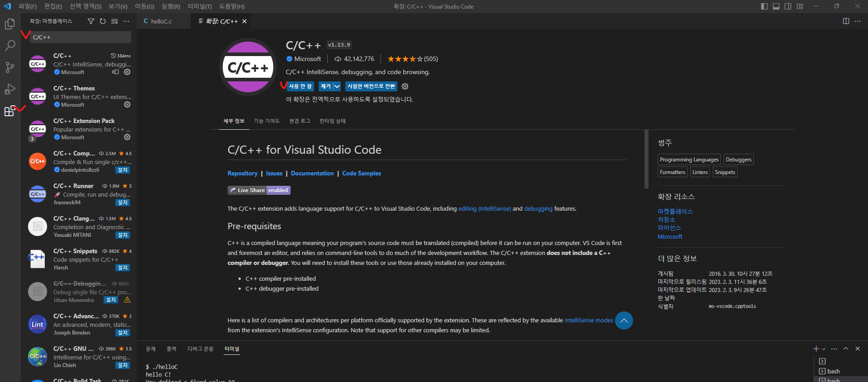Open the IntelliSense modes link
Image resolution: width=868 pixels, height=382 pixels.
tap(589, 321)
